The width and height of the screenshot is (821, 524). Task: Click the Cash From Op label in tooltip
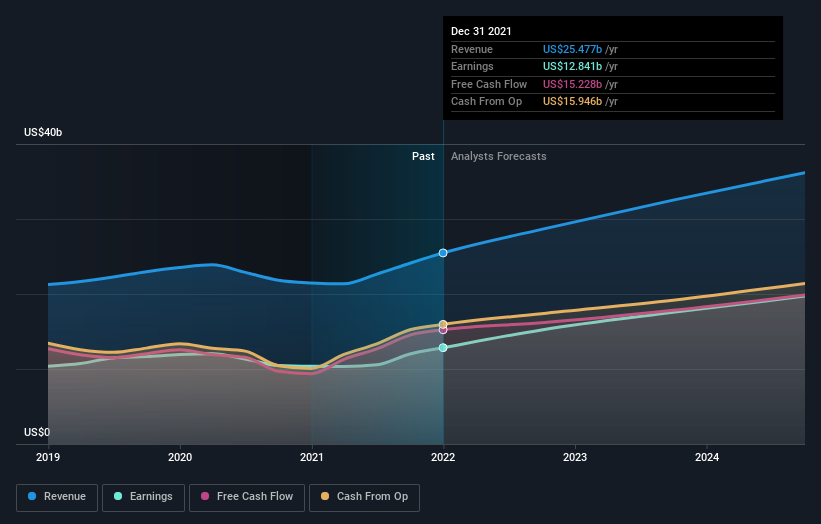pos(486,102)
